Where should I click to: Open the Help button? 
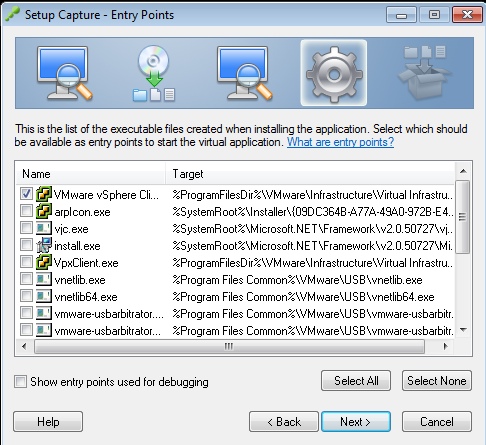48,422
